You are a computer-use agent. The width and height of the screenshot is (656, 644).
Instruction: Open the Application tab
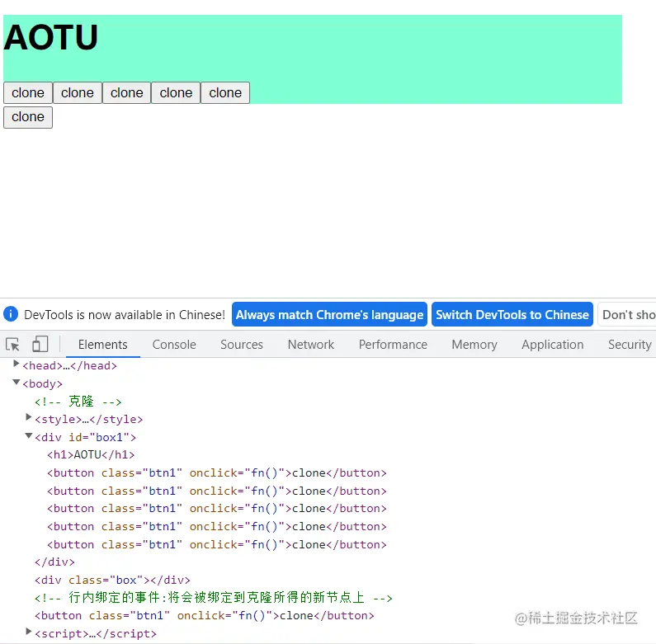pos(552,345)
